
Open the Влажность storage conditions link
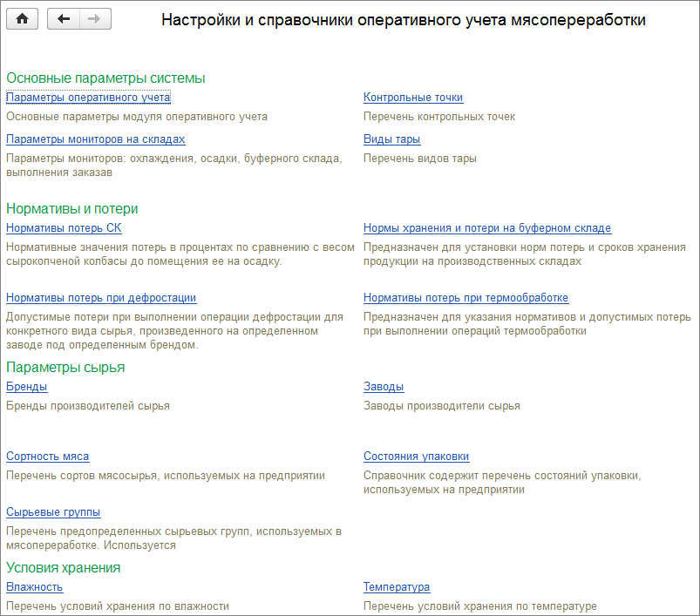pyautogui.click(x=35, y=587)
